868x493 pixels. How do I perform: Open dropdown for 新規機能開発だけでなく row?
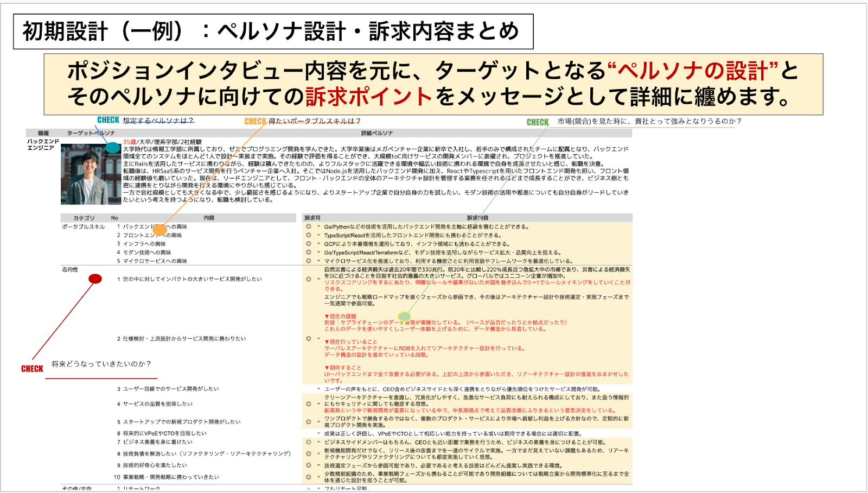point(318,454)
